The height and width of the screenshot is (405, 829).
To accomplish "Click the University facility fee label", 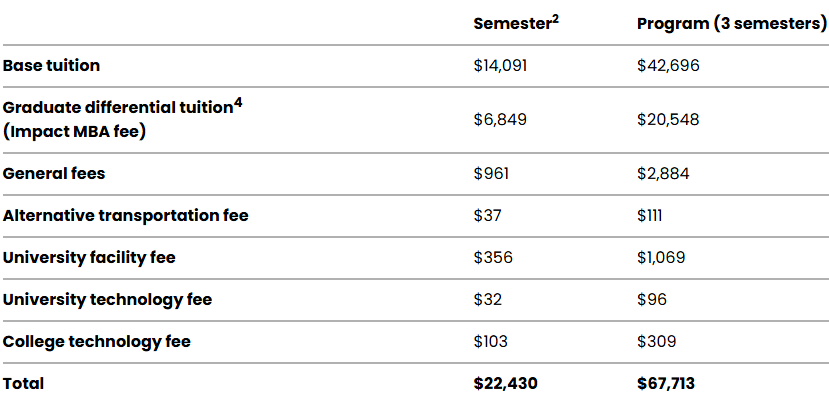I will point(89,257).
